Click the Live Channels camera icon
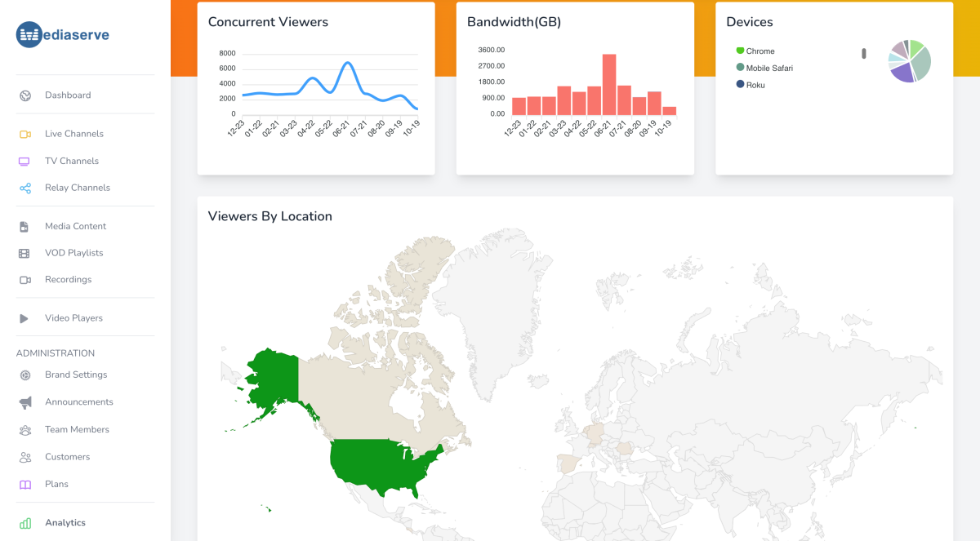Screen dimensions: 980x541 (x=25, y=134)
